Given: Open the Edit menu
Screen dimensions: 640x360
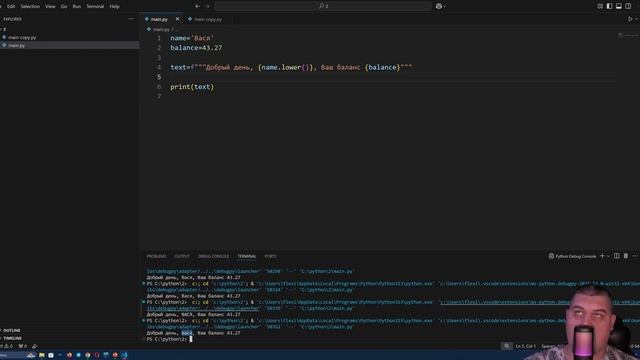Looking at the screenshot, I should [x=11, y=6].
